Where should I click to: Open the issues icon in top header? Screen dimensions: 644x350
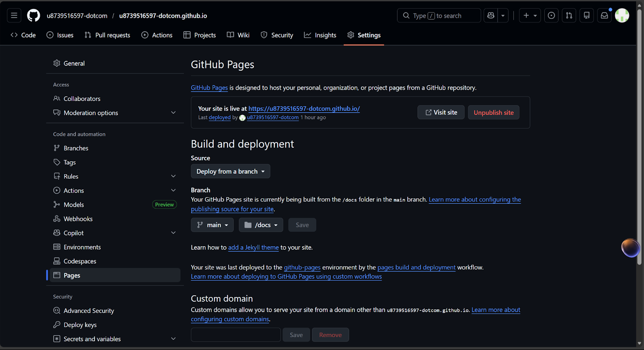(551, 16)
